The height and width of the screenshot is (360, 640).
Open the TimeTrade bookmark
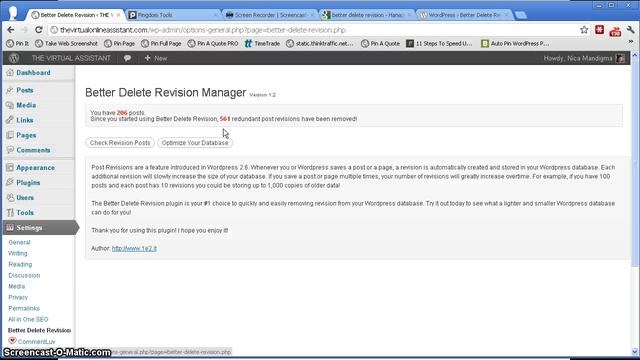point(262,43)
